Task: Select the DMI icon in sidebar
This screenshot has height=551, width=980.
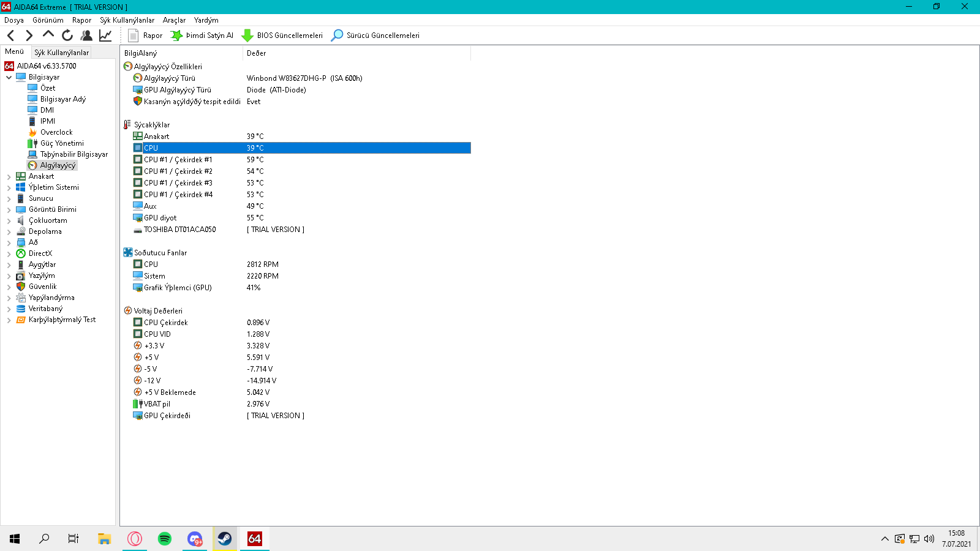Action: tap(32, 110)
